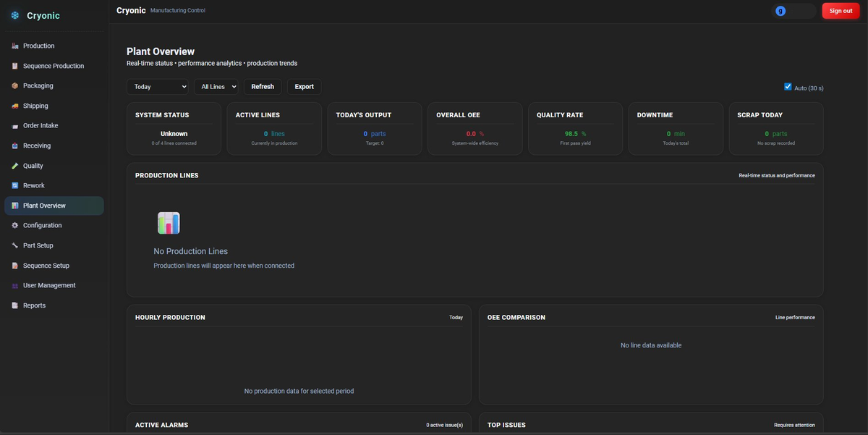This screenshot has height=435, width=868.
Task: Sign out of the application
Action: [x=841, y=11]
